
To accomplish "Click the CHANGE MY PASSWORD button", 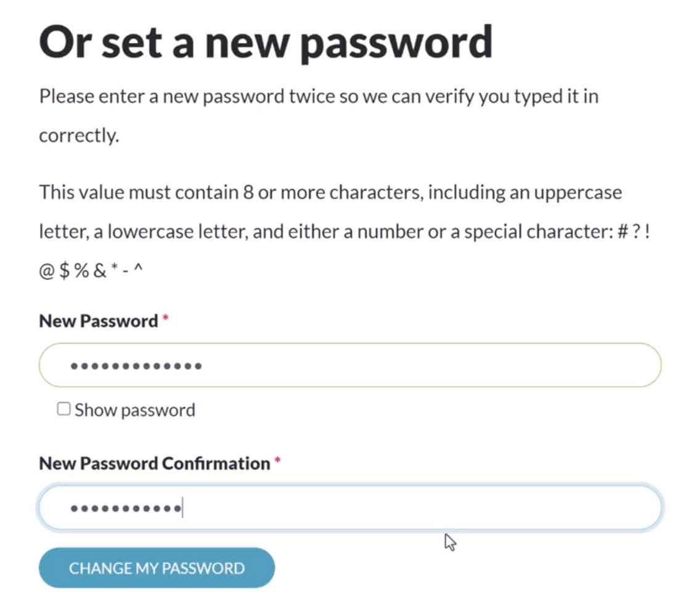I will 156,567.
